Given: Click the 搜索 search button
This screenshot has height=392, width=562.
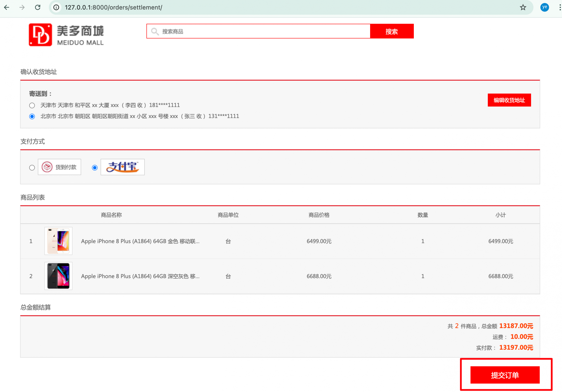Looking at the screenshot, I should tap(392, 31).
